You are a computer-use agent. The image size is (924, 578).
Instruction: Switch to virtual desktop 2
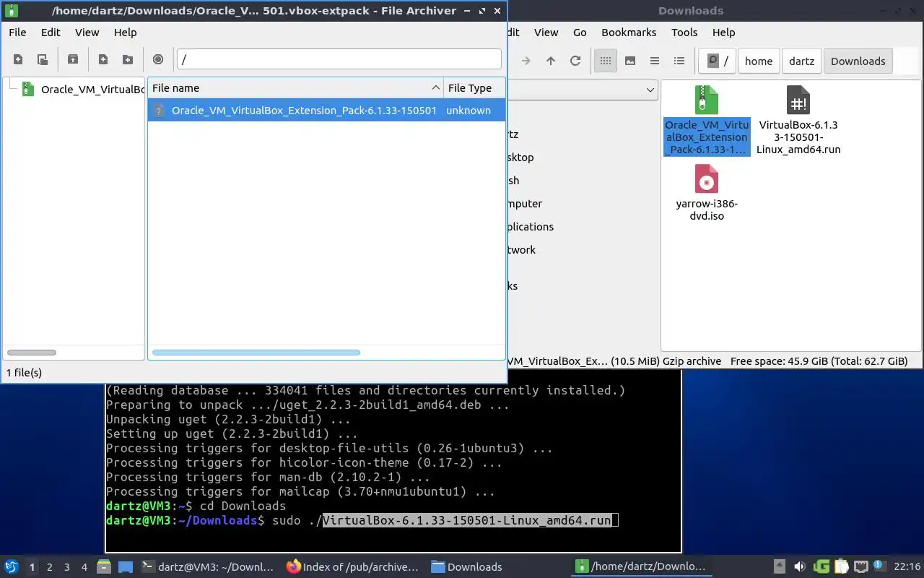coord(49,567)
